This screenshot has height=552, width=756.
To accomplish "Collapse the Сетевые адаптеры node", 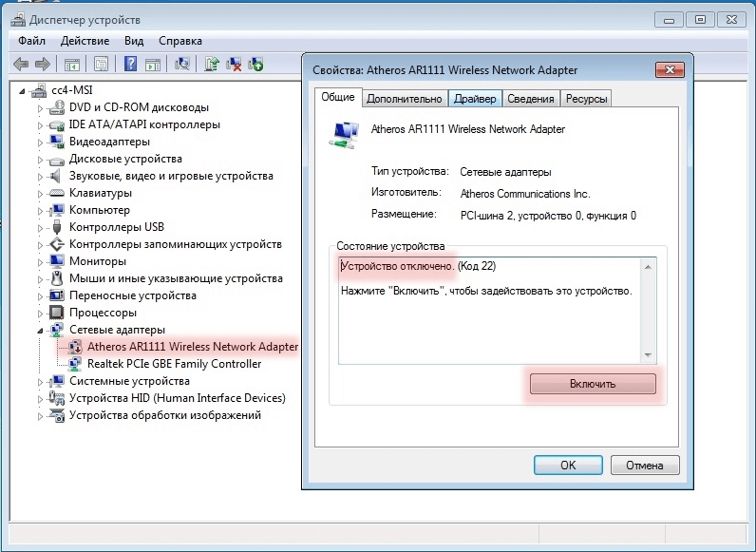I will [x=41, y=330].
